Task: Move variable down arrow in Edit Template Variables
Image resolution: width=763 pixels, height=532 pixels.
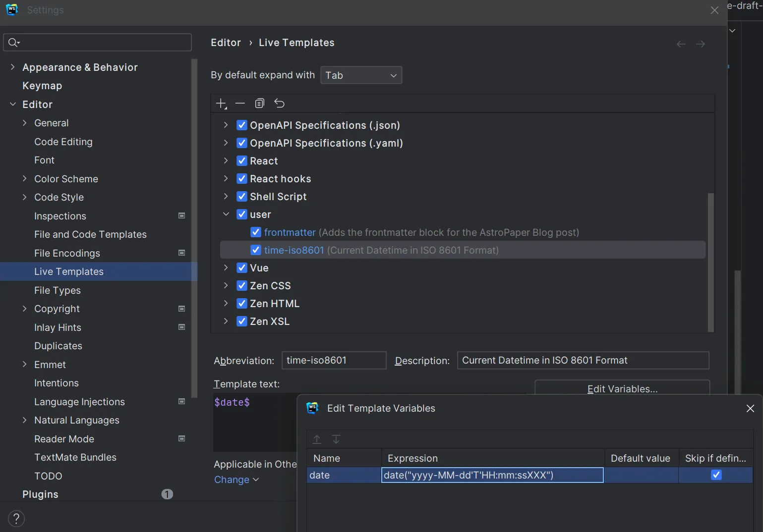Action: [336, 439]
